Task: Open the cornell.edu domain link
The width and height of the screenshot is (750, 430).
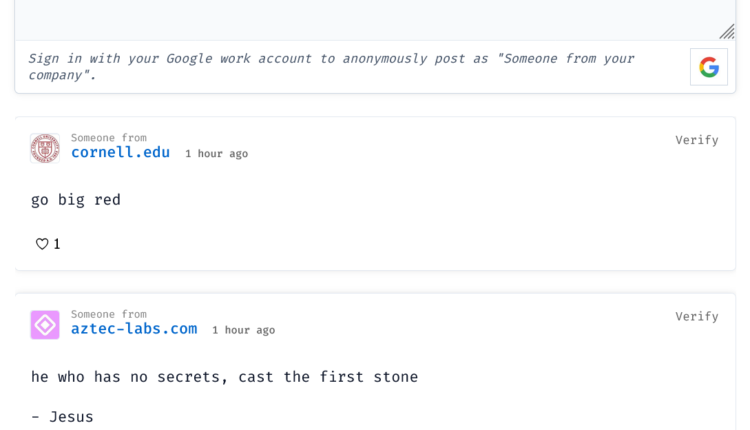Action: 120,153
